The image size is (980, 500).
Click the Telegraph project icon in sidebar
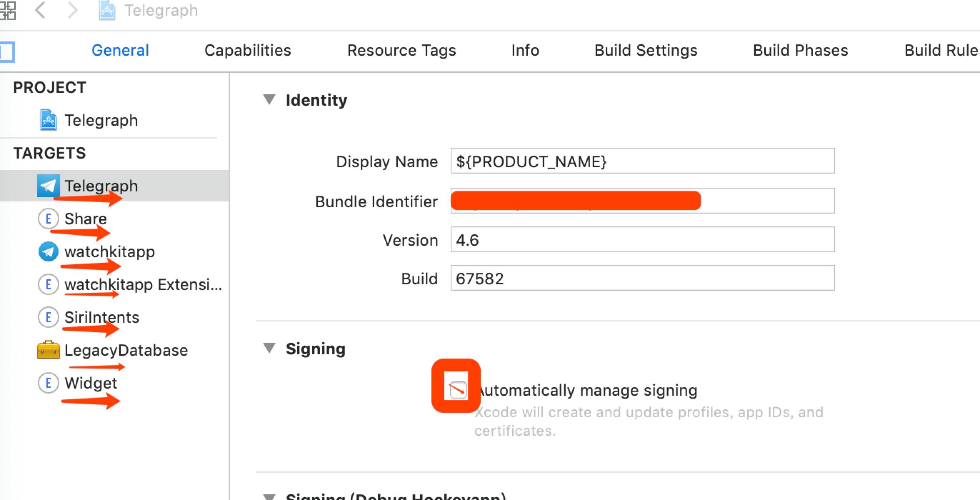click(50, 120)
